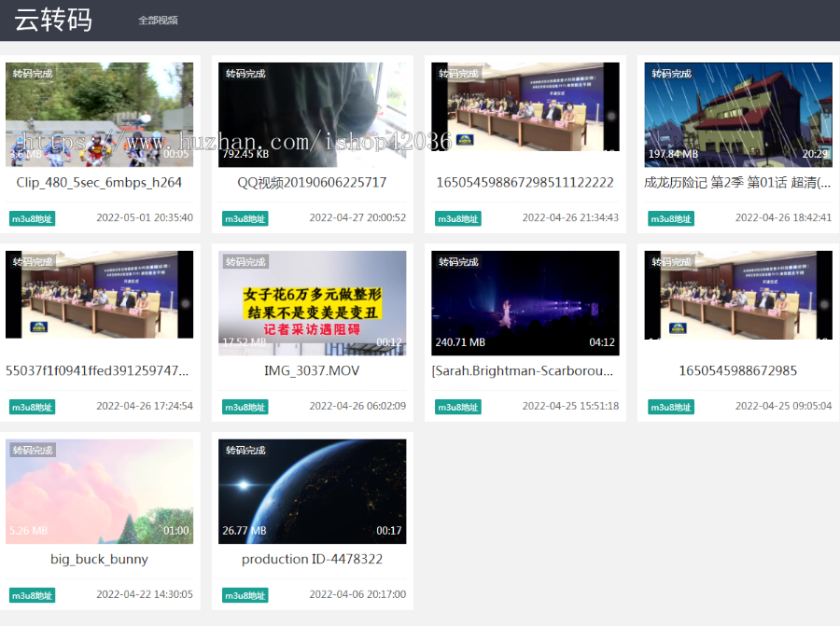Click m3u8地址 button for 成龙历险记
Viewport: 840px width, 626px height.
point(671,218)
